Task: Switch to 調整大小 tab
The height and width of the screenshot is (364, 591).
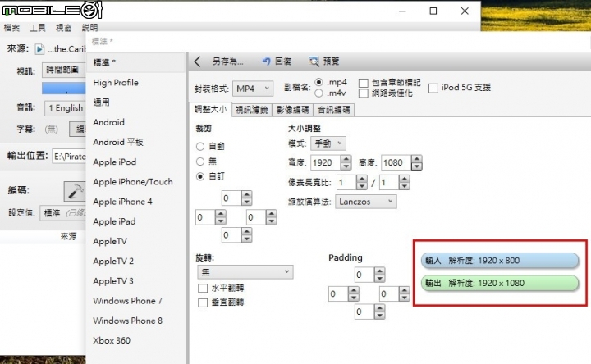Action: (x=210, y=110)
